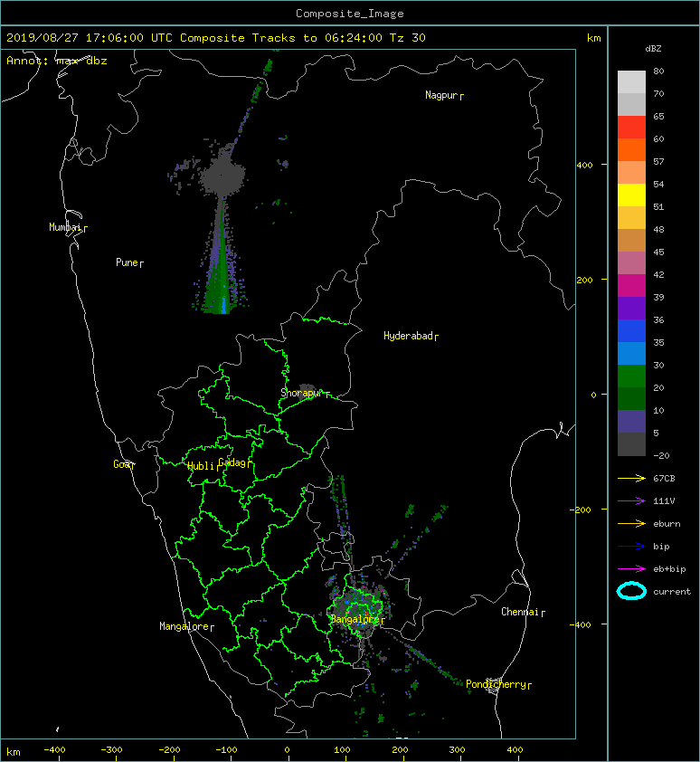700x762 pixels.
Task: Click the current legend text
Action: [x=672, y=592]
